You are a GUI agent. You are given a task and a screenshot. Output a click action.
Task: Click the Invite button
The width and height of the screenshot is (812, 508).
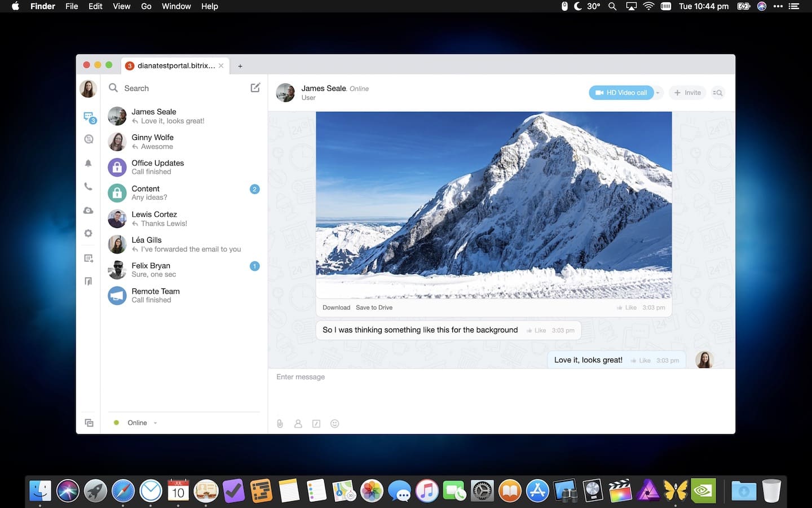(x=687, y=92)
